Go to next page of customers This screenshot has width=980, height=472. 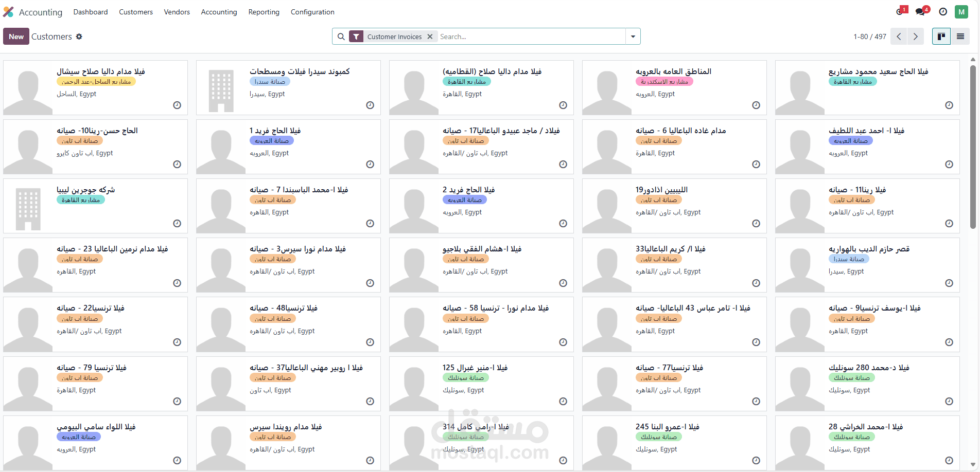pyautogui.click(x=915, y=37)
